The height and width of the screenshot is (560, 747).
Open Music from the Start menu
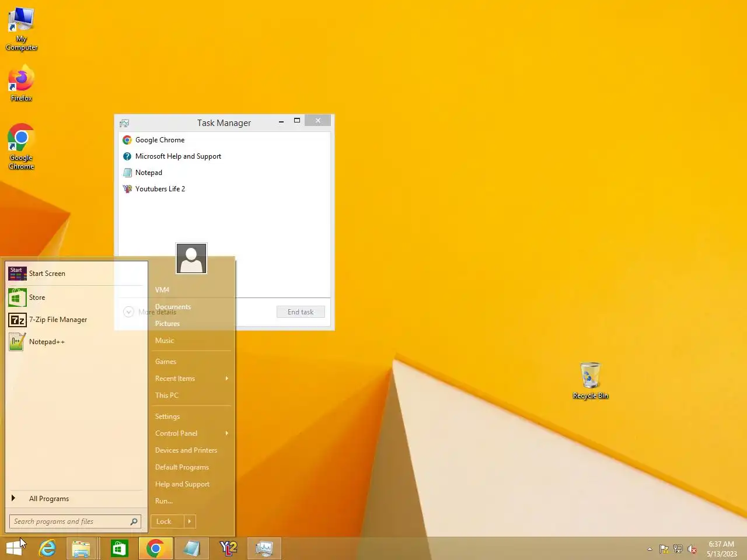165,341
